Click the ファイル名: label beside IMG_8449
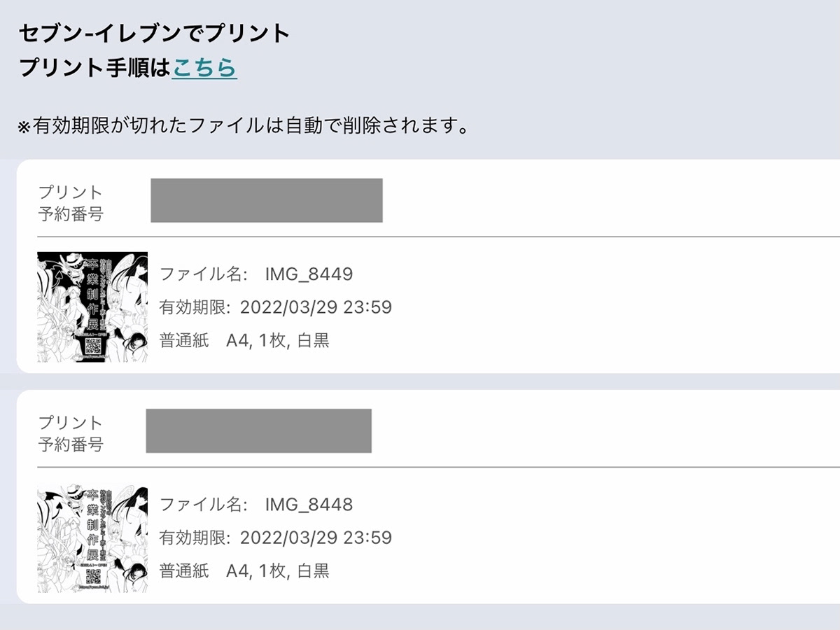This screenshot has width=840, height=630. (204, 274)
